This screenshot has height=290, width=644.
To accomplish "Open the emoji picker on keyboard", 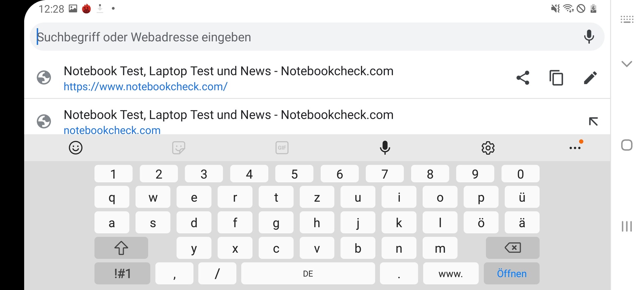I will [x=76, y=148].
